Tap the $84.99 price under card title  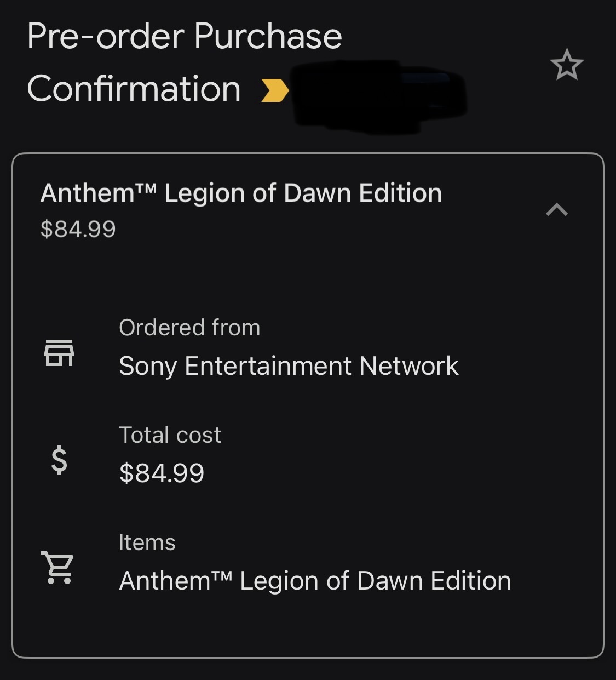(78, 229)
